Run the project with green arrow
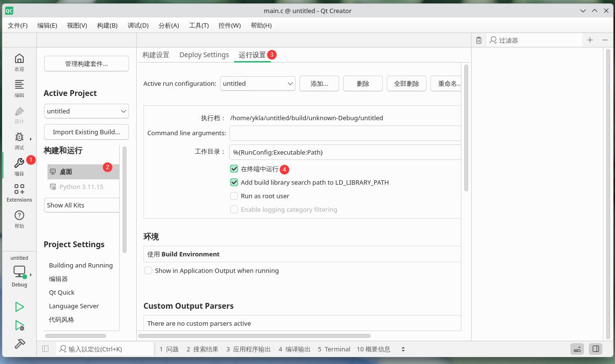Screen dimensions: 615x364 pyautogui.click(x=19, y=307)
